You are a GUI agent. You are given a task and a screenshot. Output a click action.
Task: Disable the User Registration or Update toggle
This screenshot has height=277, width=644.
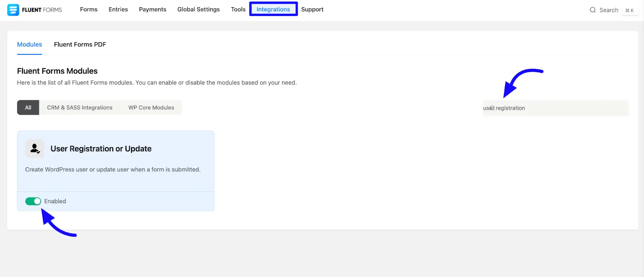33,201
